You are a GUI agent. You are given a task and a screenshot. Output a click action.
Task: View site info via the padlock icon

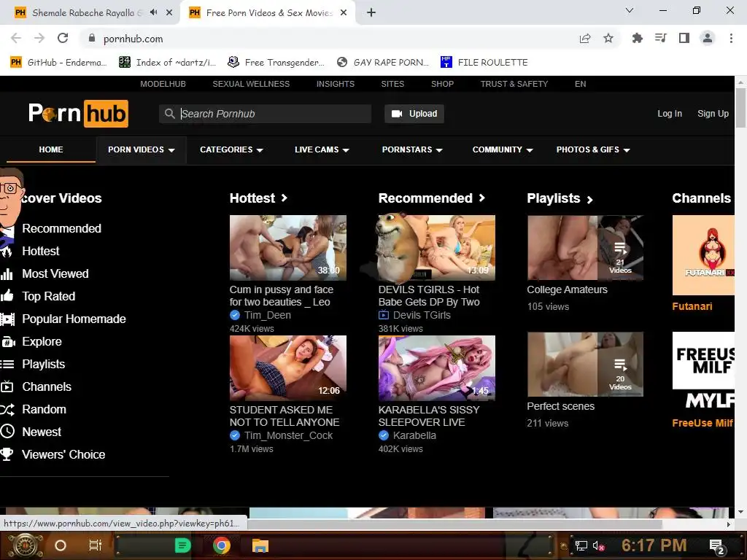click(92, 38)
